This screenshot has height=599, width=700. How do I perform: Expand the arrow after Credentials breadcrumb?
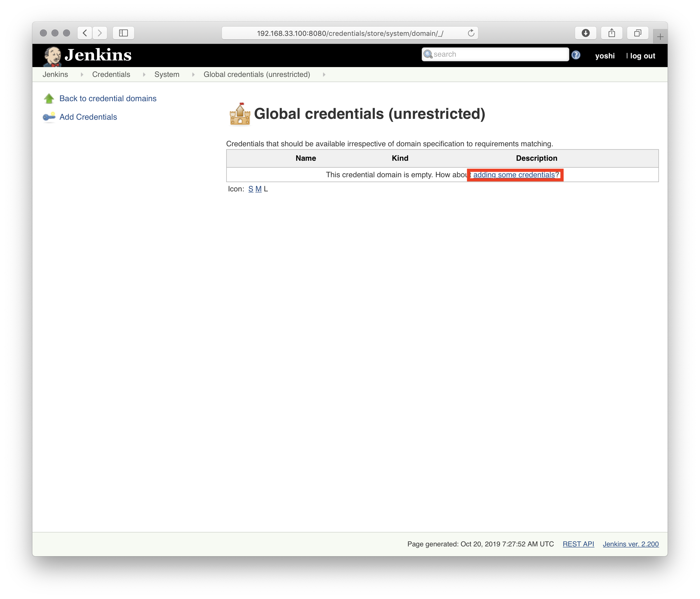144,75
